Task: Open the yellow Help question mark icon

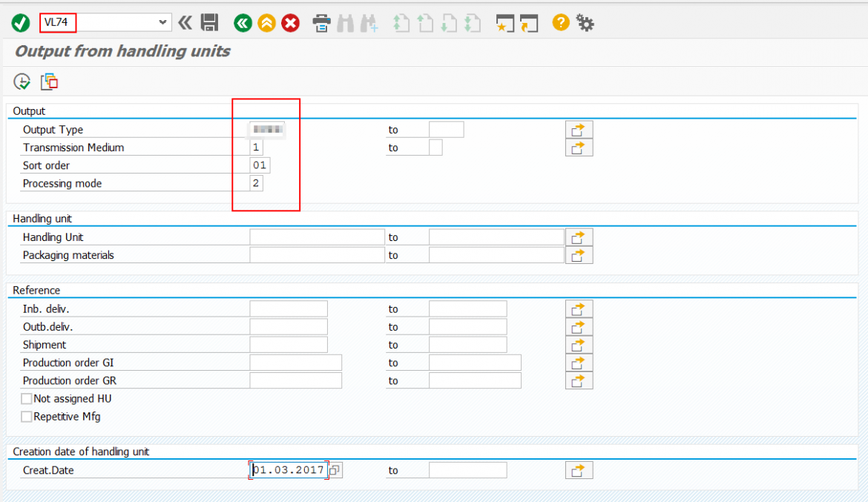Action: [x=561, y=23]
